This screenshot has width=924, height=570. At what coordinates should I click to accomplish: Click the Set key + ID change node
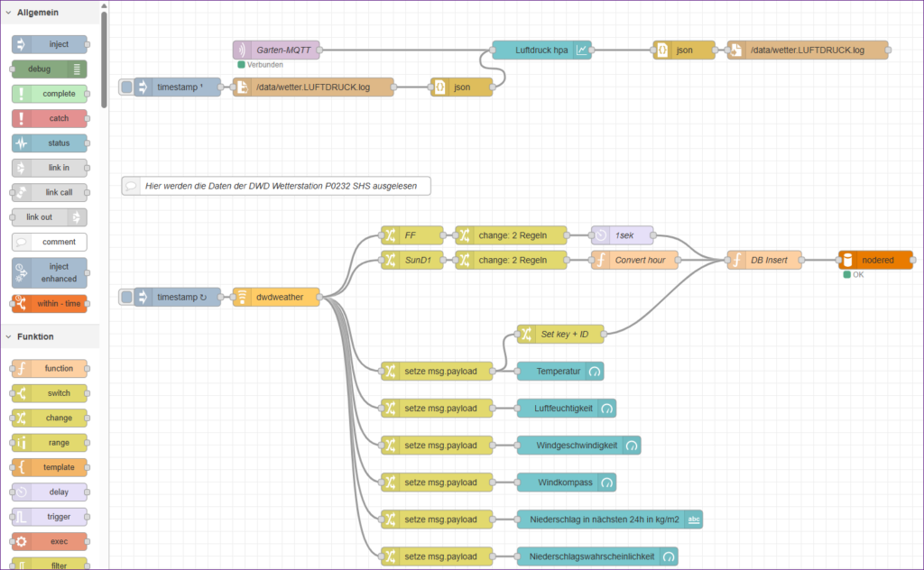pos(560,334)
